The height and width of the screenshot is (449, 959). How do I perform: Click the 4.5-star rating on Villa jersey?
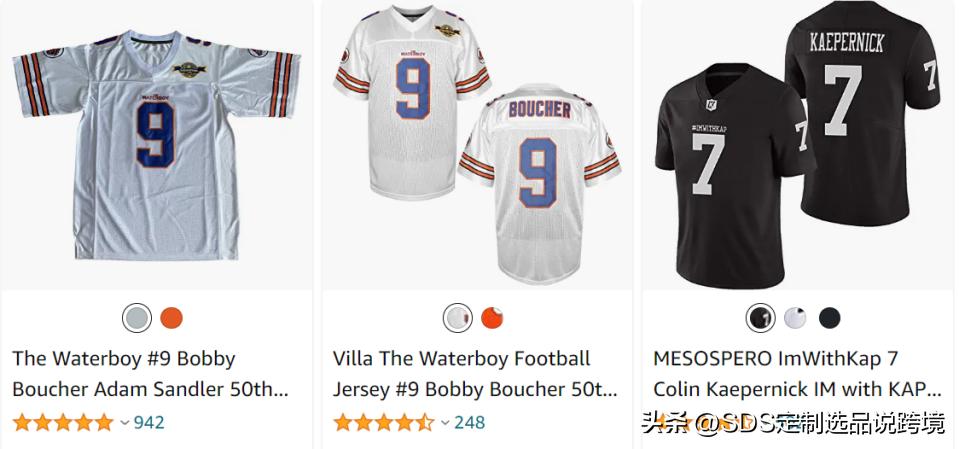384,422
